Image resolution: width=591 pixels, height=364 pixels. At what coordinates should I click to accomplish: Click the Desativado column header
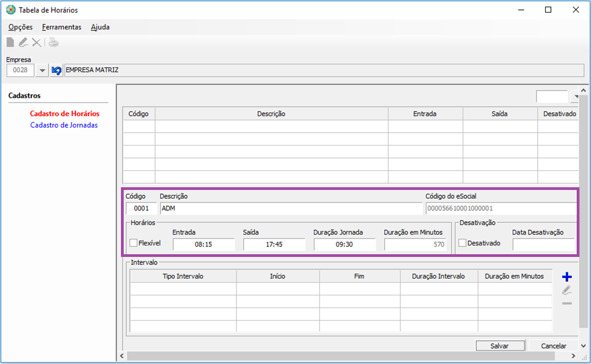(558, 114)
